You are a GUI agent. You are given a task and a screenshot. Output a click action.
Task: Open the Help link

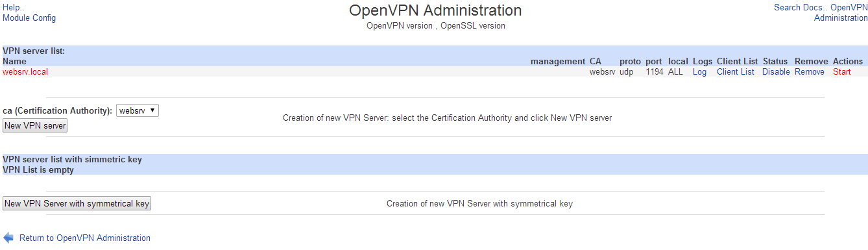[x=12, y=7]
